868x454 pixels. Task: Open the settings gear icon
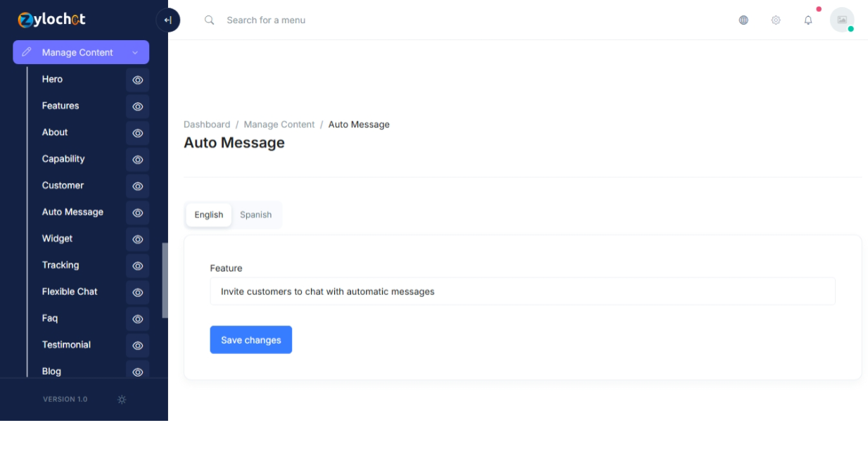click(776, 20)
